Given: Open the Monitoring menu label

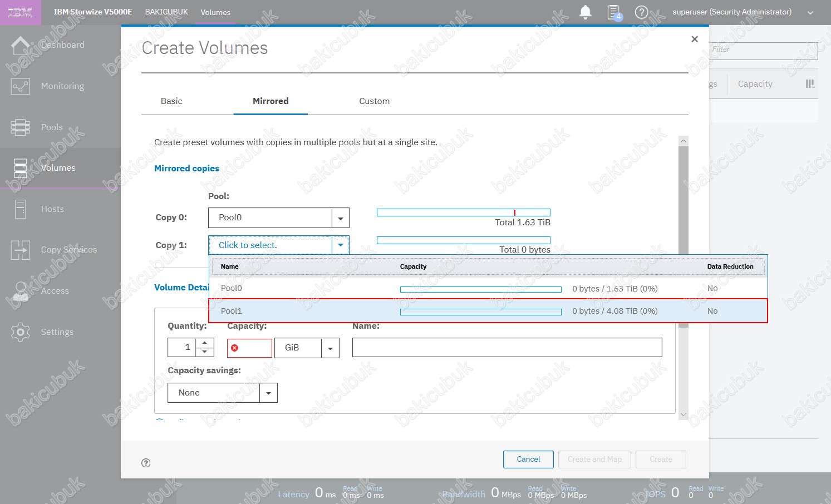Looking at the screenshot, I should [x=63, y=86].
